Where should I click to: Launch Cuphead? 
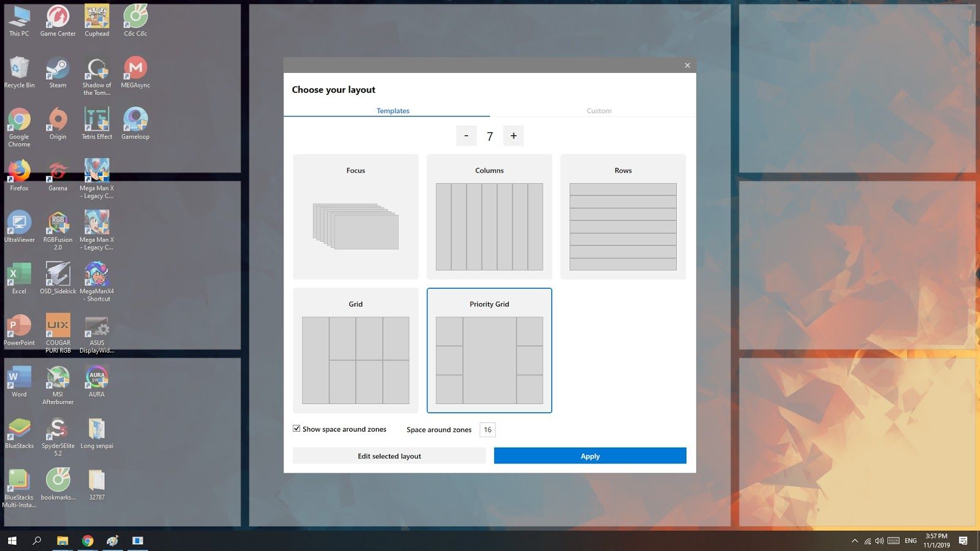[x=96, y=17]
